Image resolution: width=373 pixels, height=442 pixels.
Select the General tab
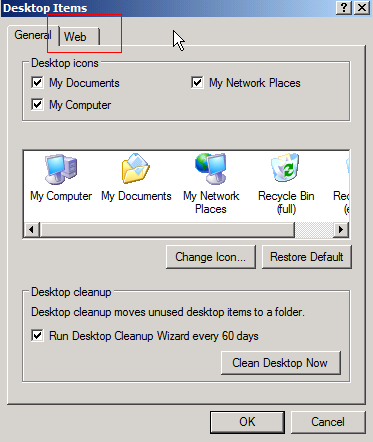click(x=33, y=35)
